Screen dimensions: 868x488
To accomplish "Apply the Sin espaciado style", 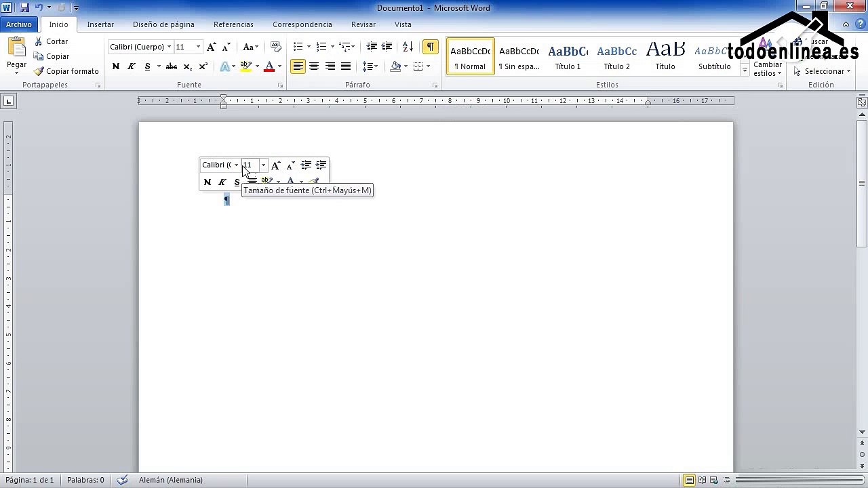I will click(519, 56).
